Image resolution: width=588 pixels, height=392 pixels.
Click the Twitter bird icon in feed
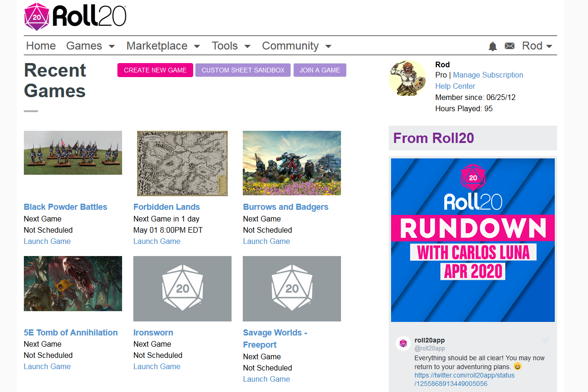(545, 341)
